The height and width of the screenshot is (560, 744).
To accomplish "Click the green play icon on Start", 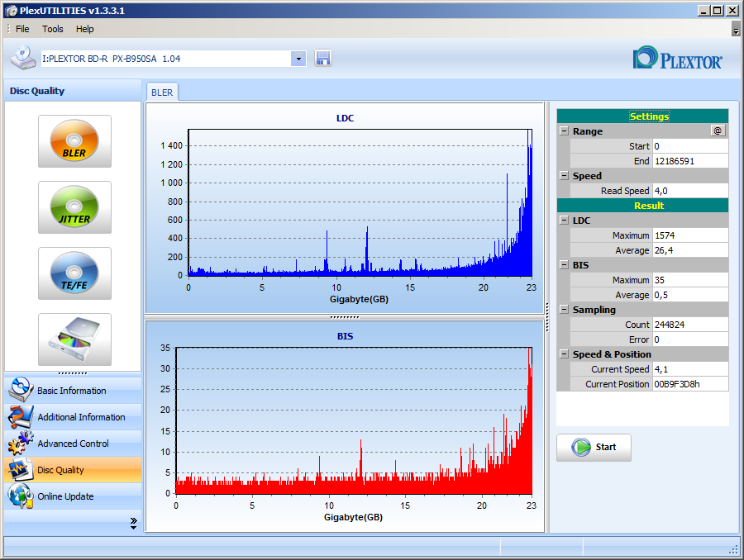I will (581, 447).
